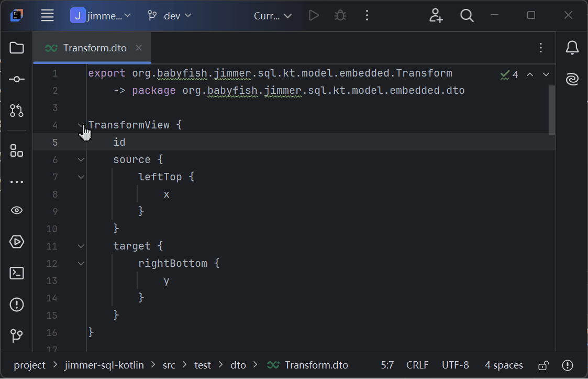This screenshot has width=588, height=379.
Task: Open the AI Assistant spiral icon
Action: tap(572, 79)
